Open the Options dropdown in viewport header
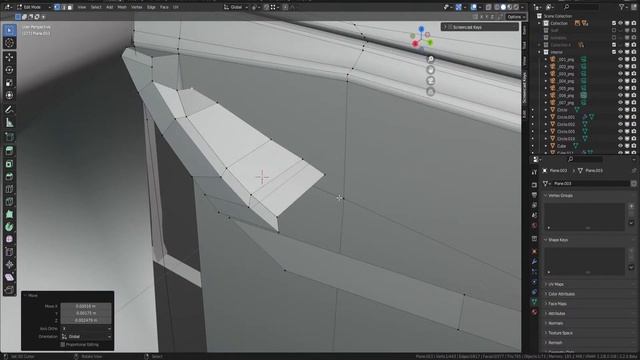Screen dimensions: 640x360 point(516,17)
